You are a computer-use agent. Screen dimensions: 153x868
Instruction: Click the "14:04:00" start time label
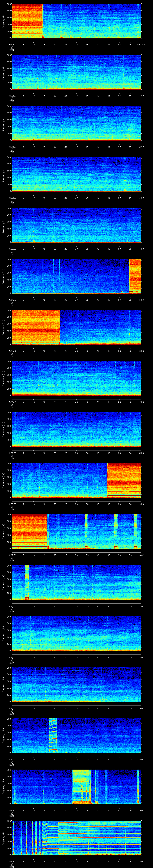(12, 300)
